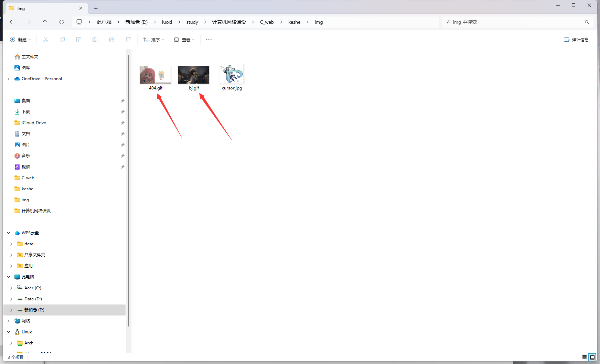Screen dimensions: 600x364
Task: Click the search magnifier icon
Action: (587, 22)
